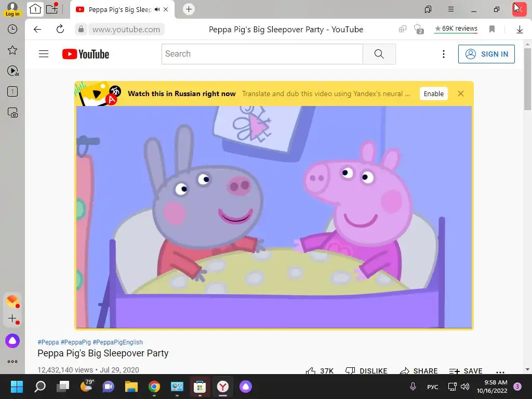Click the www.youtube.com address field

126,30
